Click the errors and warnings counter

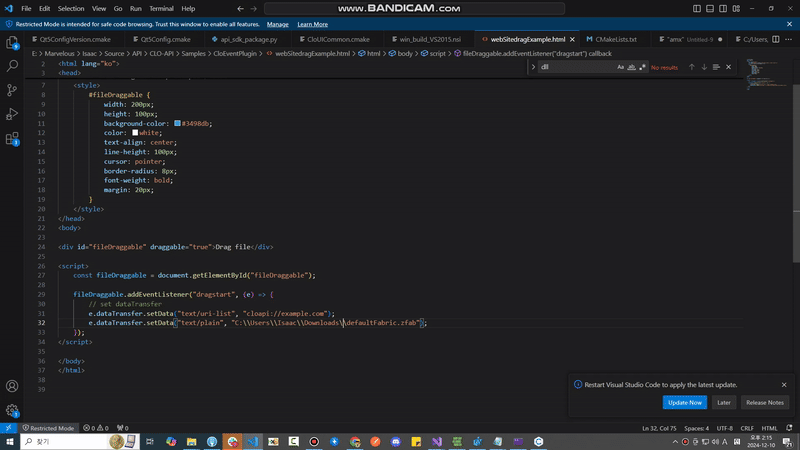[96, 428]
